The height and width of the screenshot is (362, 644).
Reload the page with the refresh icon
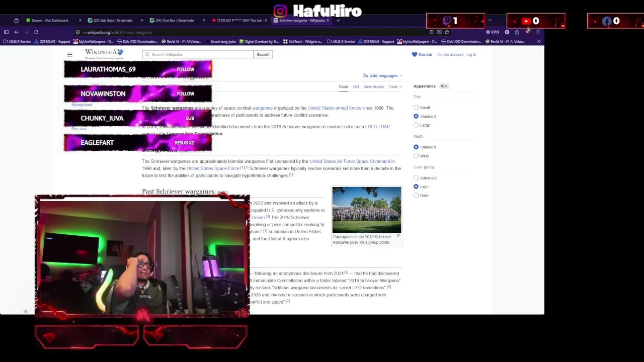[36, 32]
